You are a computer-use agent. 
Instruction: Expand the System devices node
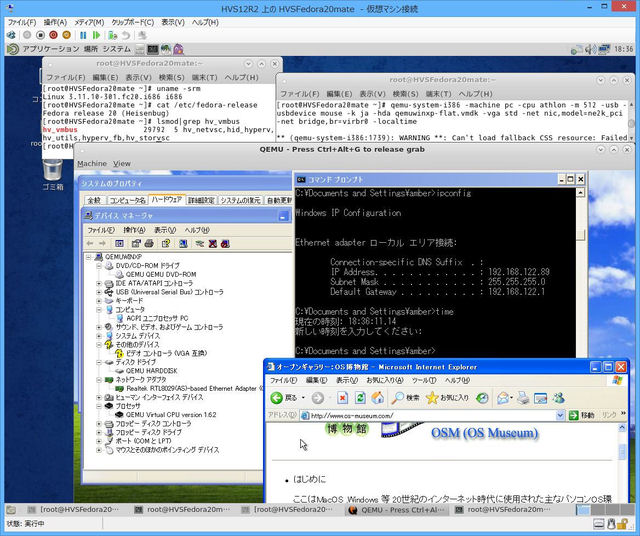point(99,336)
